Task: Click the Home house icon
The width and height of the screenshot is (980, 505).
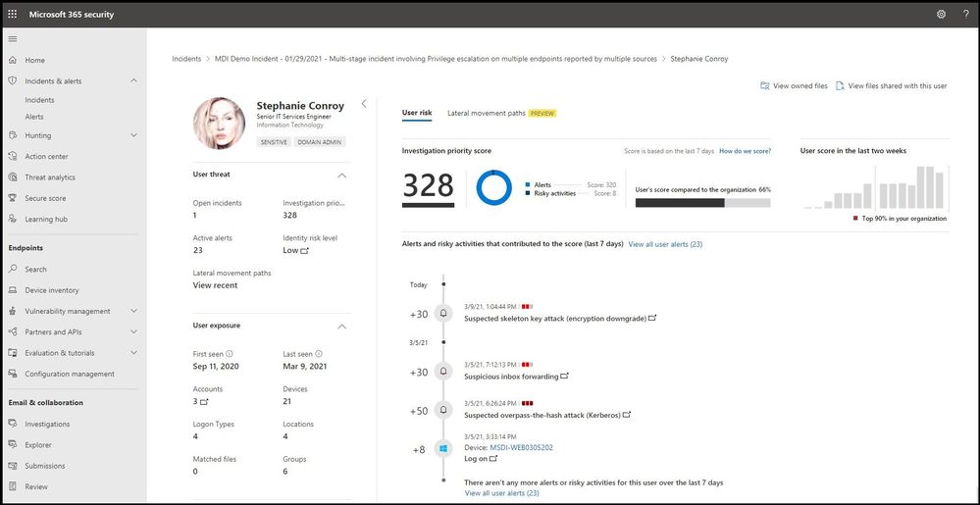Action: [13, 60]
